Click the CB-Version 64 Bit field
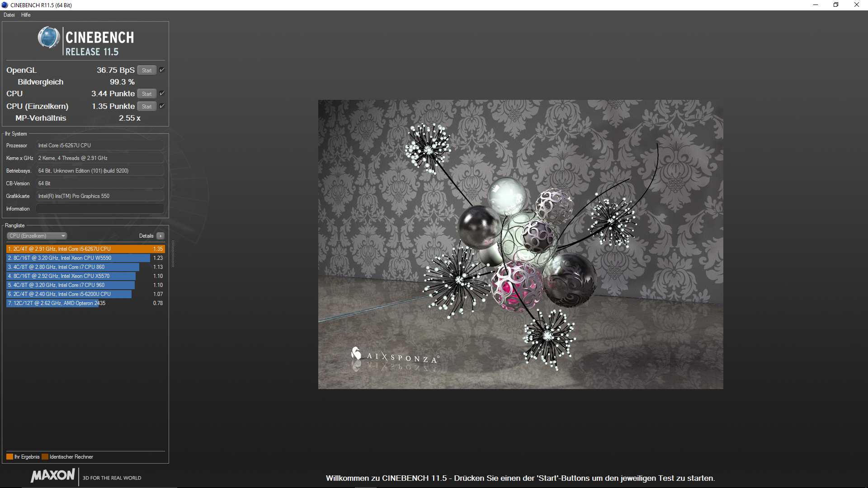868x488 pixels. click(x=100, y=183)
